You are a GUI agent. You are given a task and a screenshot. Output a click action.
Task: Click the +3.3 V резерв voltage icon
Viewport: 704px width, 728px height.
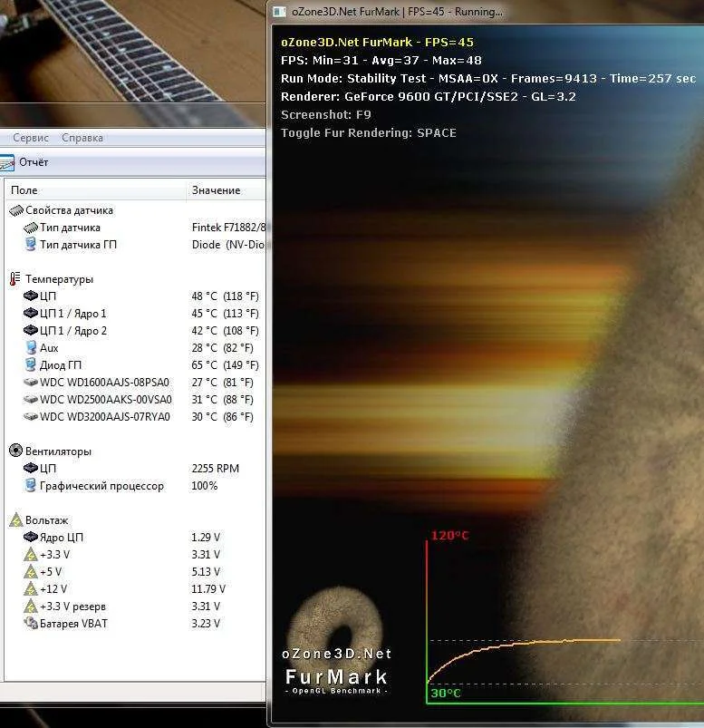(x=31, y=606)
